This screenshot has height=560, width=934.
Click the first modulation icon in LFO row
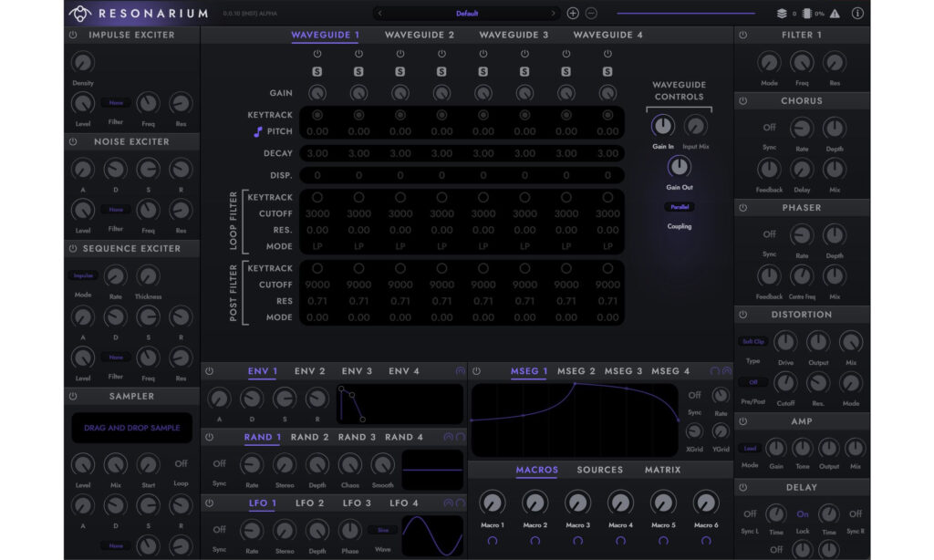click(x=448, y=503)
